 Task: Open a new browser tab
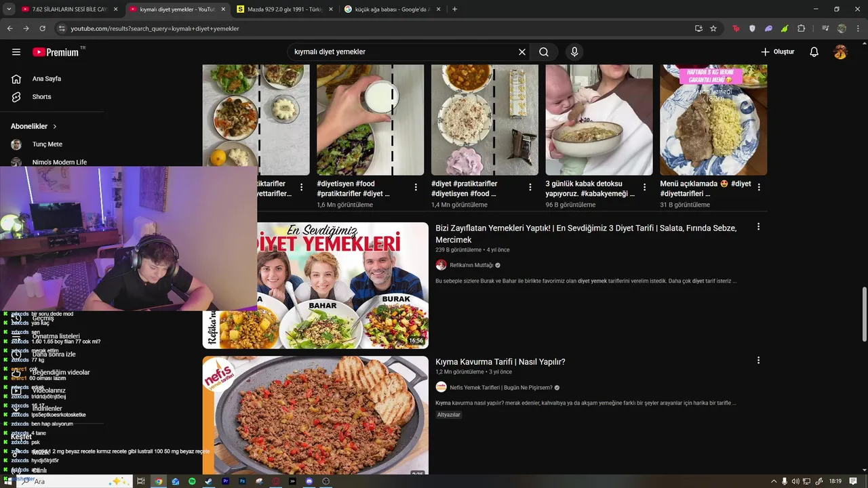454,9
